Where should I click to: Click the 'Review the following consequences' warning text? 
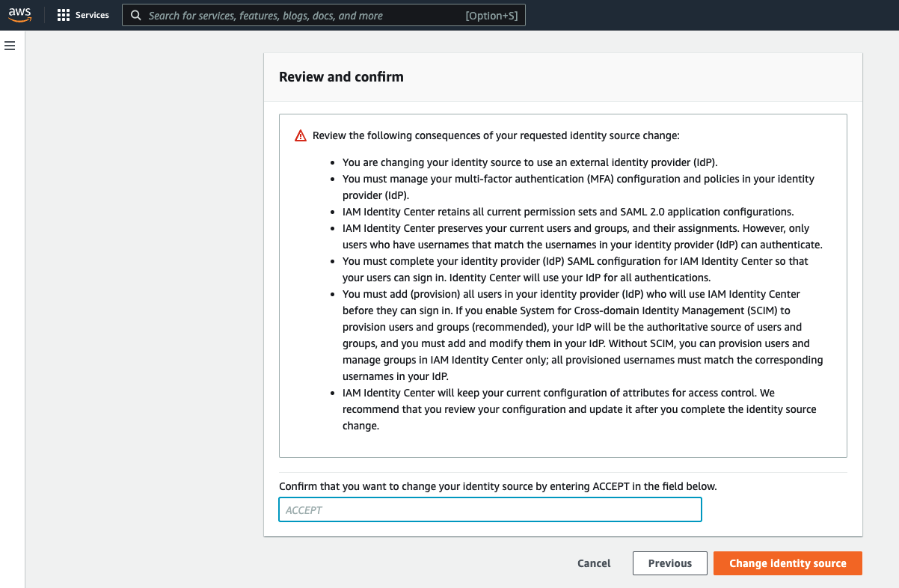(x=496, y=135)
